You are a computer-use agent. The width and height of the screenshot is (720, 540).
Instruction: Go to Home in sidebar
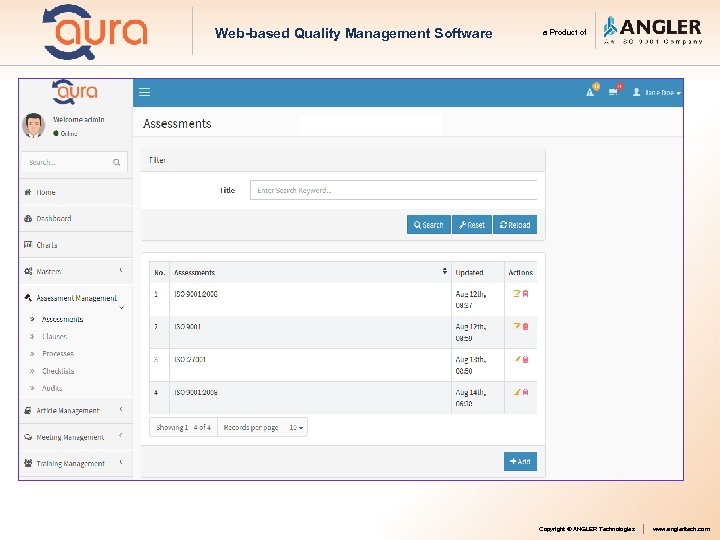76,192
